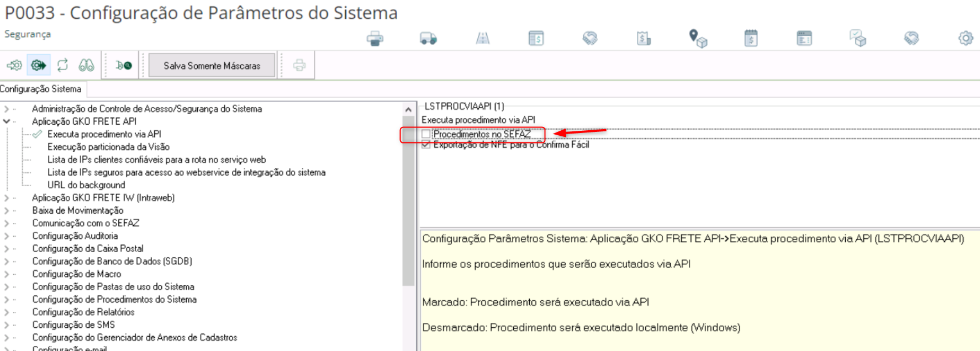Expand Configuração de Pastas de uso do Sistema

7,286
